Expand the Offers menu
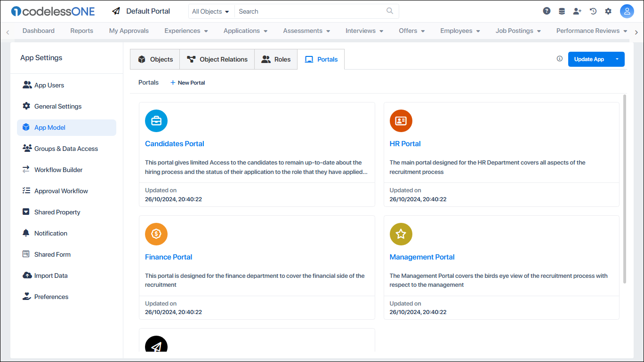This screenshot has height=362, width=644. pyautogui.click(x=412, y=31)
